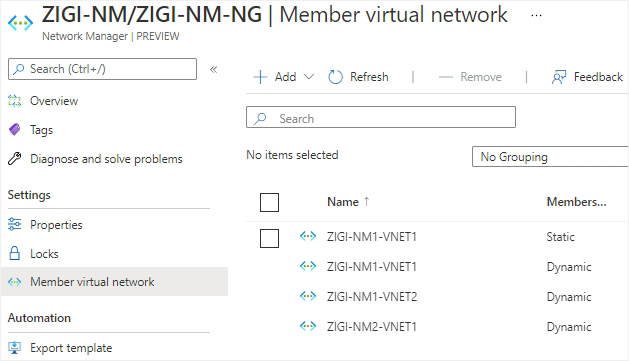Viewport: 629px width, 361px height.
Task: Click the magnifier icon in member Search box
Action: tap(261, 118)
